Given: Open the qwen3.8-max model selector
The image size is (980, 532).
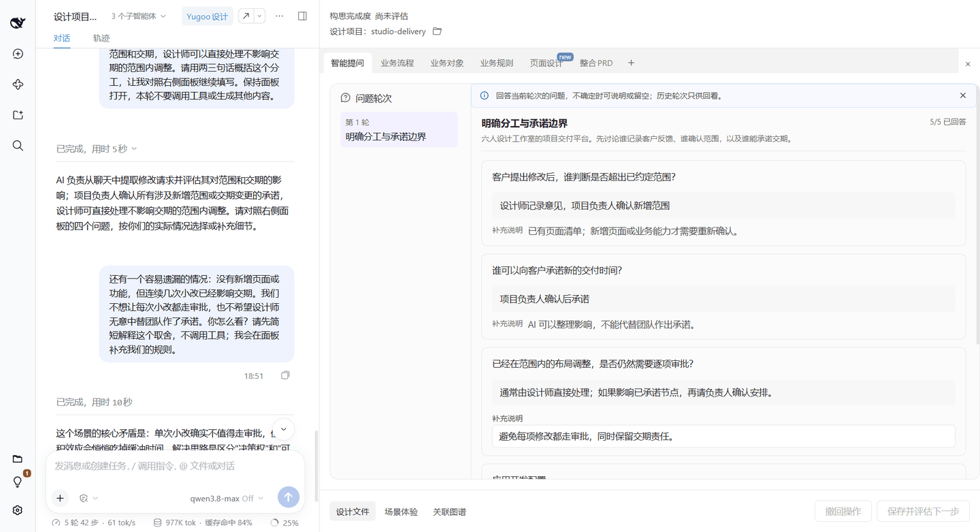Looking at the screenshot, I should point(227,498).
